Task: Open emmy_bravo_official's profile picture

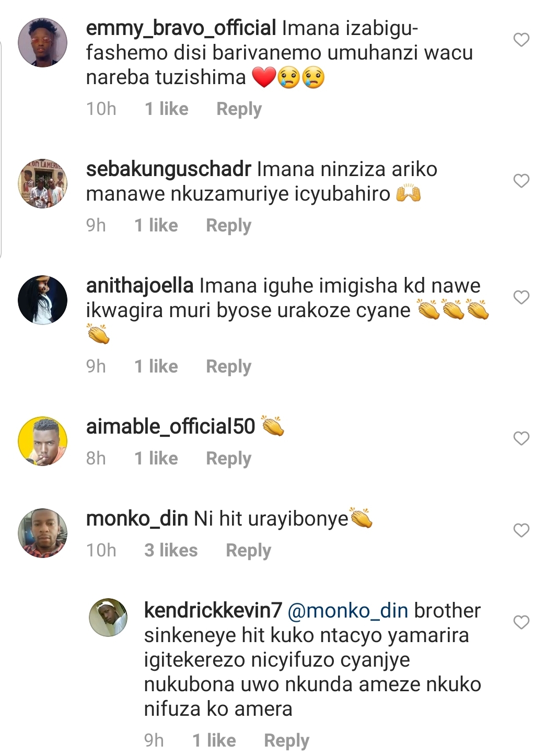Action: [x=42, y=42]
